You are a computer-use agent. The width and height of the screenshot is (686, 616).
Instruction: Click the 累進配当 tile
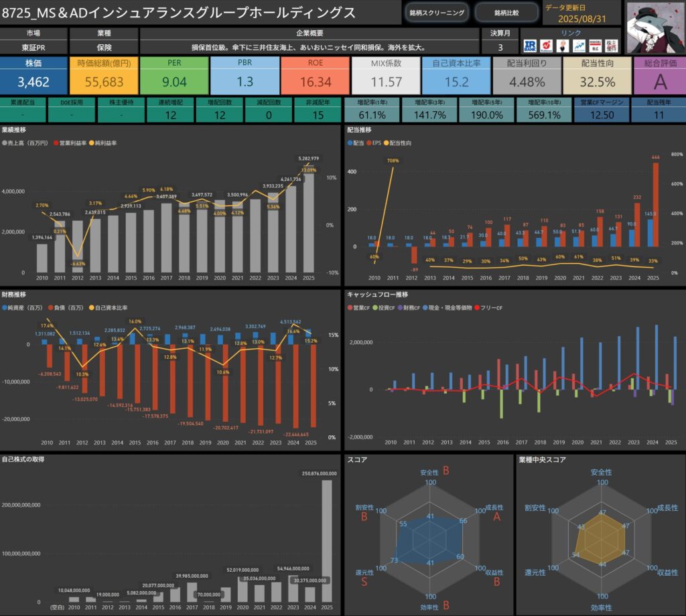[x=23, y=110]
